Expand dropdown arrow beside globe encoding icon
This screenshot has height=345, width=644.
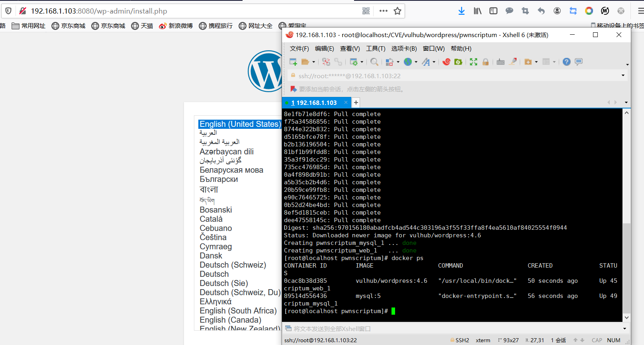point(416,62)
